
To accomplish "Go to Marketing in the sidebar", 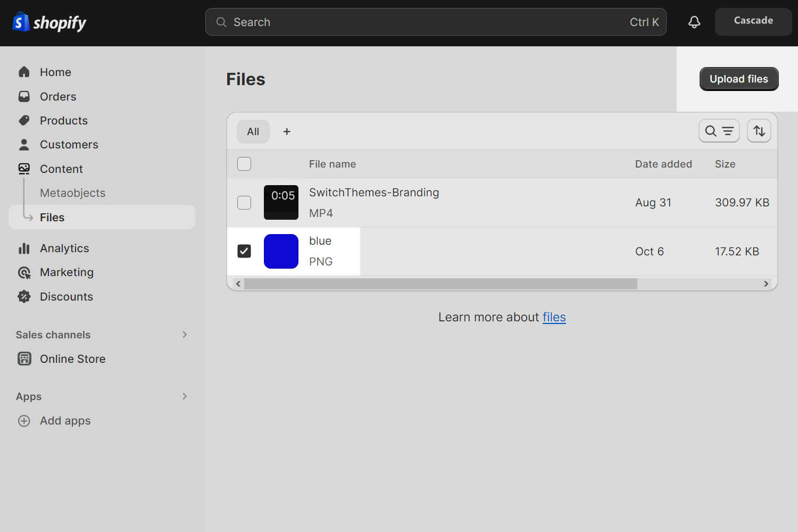I will [x=66, y=272].
